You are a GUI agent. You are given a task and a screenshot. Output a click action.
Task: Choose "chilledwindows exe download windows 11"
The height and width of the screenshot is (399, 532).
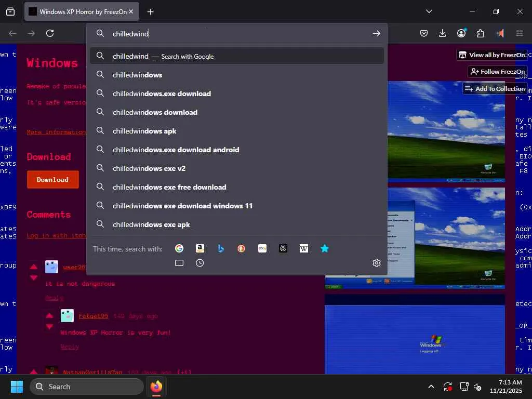[x=237, y=206]
